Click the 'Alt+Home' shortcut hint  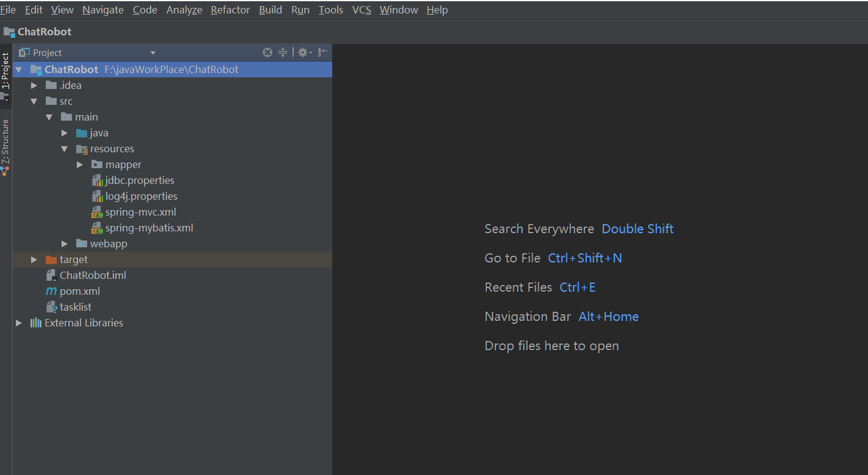click(609, 317)
